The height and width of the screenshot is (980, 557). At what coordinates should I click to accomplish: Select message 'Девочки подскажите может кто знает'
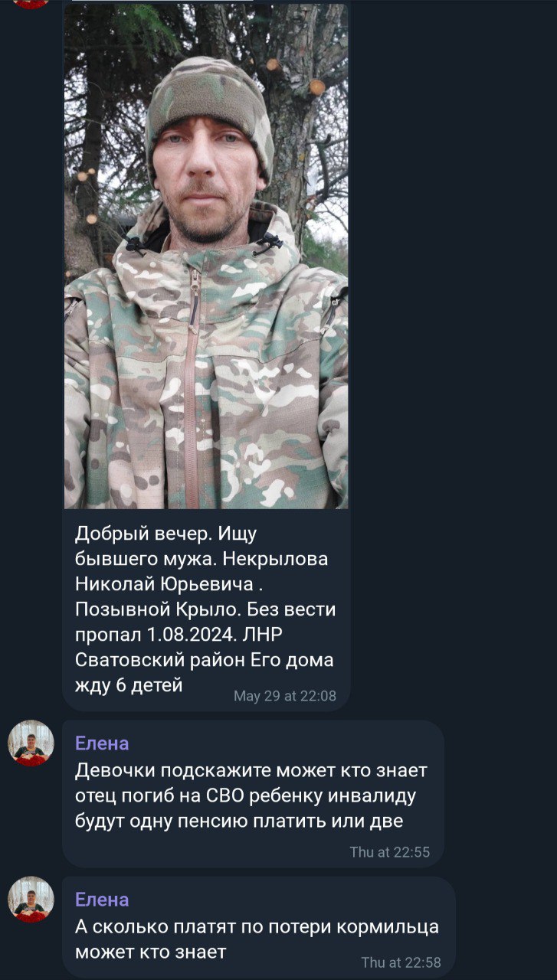pos(251,769)
